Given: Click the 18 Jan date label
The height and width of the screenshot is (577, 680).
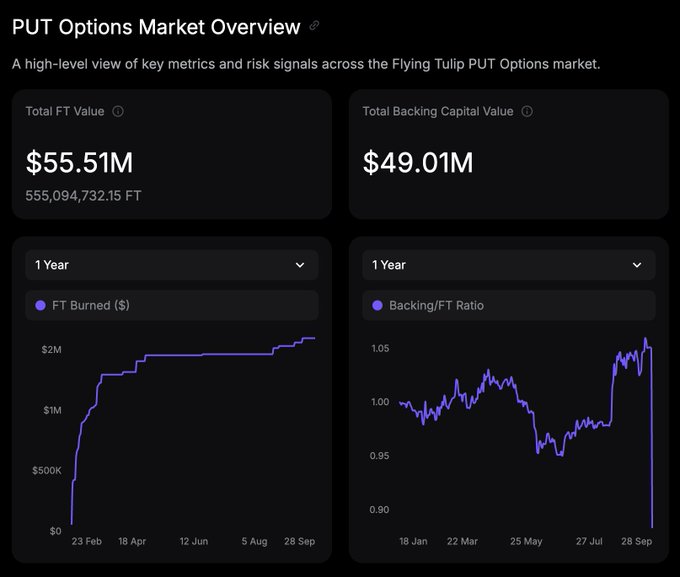Looking at the screenshot, I should click(413, 541).
